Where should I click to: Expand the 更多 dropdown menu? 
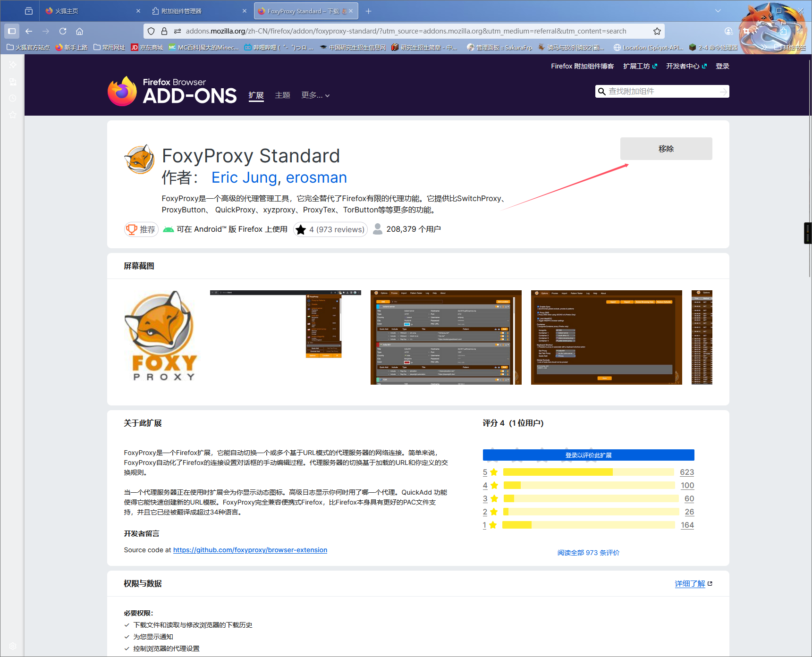pyautogui.click(x=315, y=95)
